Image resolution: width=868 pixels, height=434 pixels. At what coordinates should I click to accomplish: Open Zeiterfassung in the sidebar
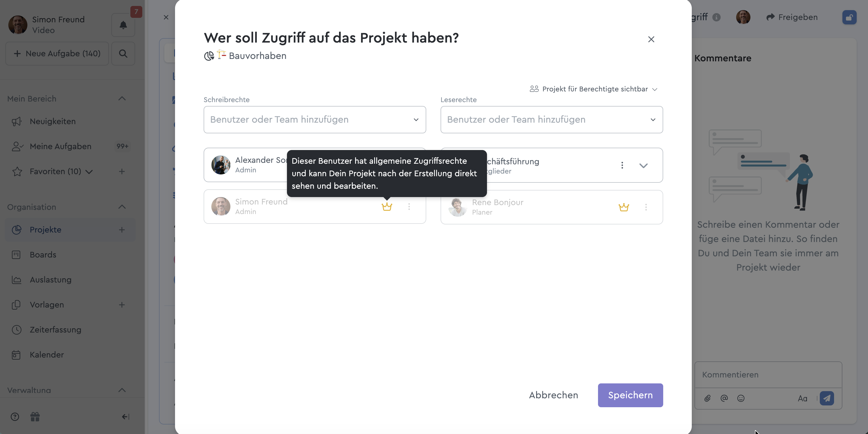pyautogui.click(x=55, y=330)
